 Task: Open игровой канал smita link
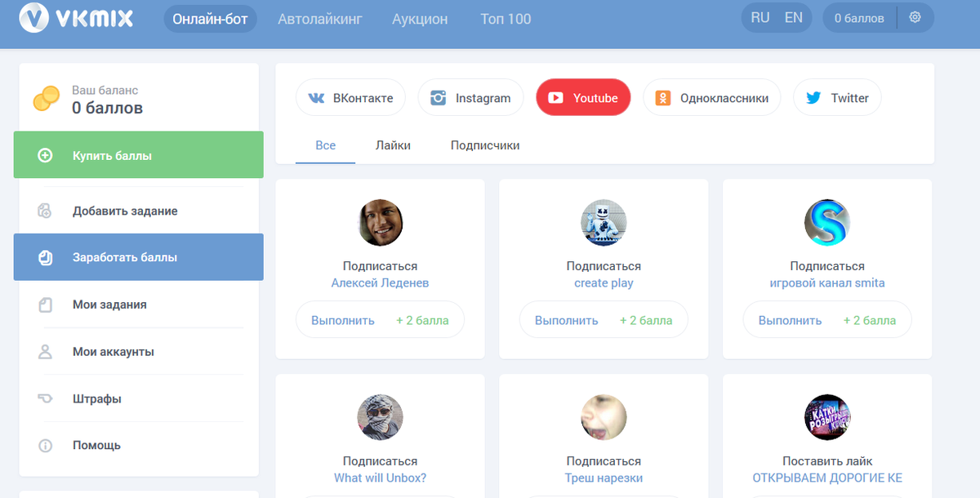pos(827,283)
